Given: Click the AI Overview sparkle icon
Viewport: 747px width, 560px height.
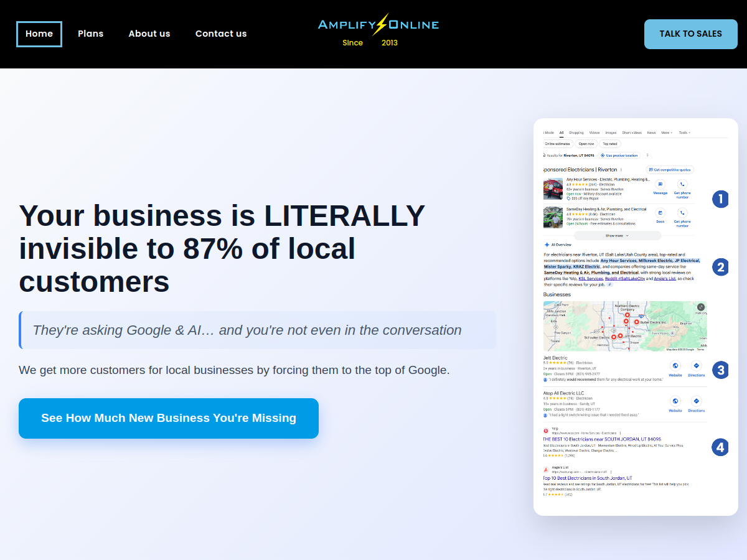Looking at the screenshot, I should pos(547,245).
